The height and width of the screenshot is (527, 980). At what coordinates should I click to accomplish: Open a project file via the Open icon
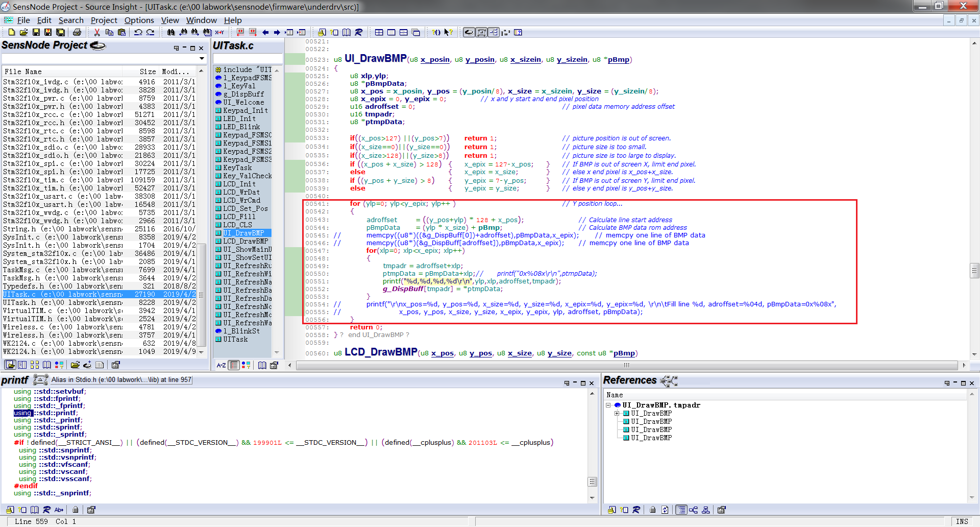(23, 32)
